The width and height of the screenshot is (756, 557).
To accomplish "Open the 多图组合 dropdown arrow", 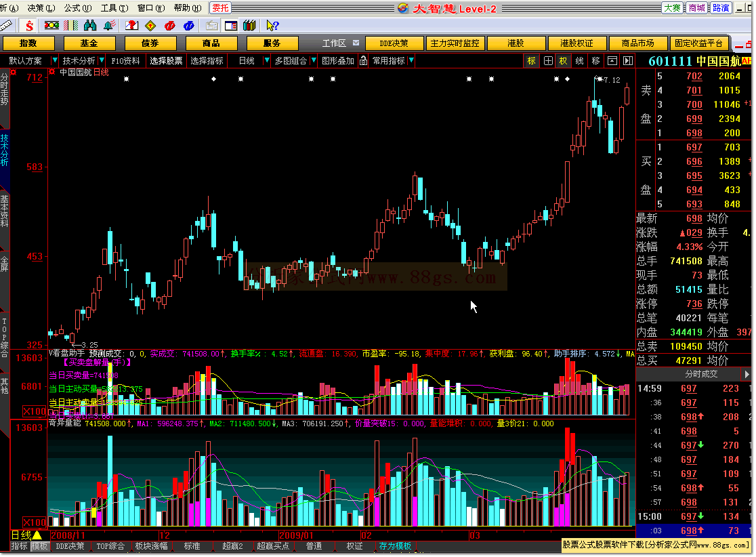I will point(314,61).
